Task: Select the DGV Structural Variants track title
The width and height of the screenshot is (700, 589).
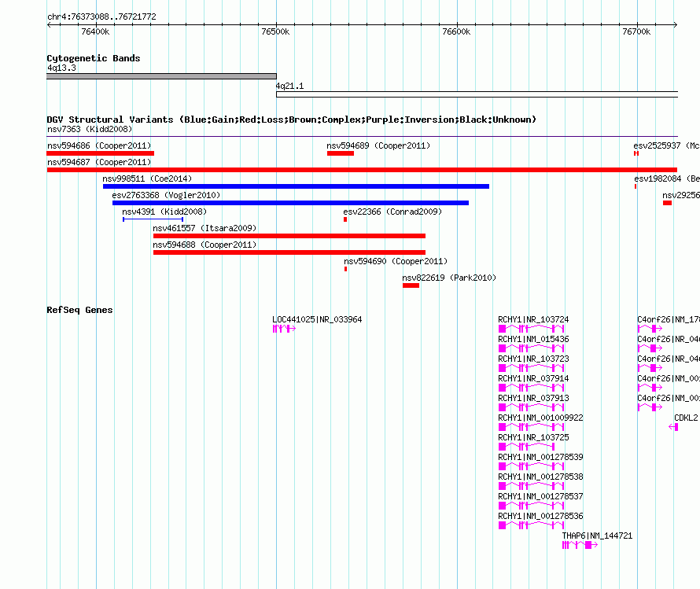Action: pyautogui.click(x=291, y=120)
